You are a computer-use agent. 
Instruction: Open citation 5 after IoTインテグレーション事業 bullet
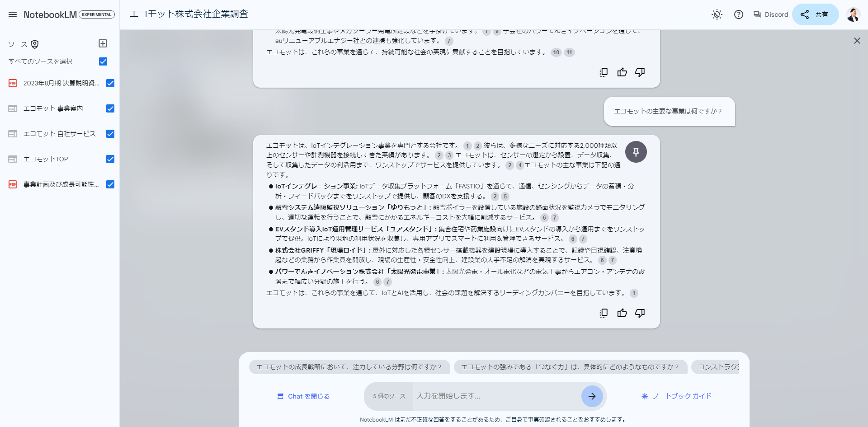pyautogui.click(x=505, y=197)
